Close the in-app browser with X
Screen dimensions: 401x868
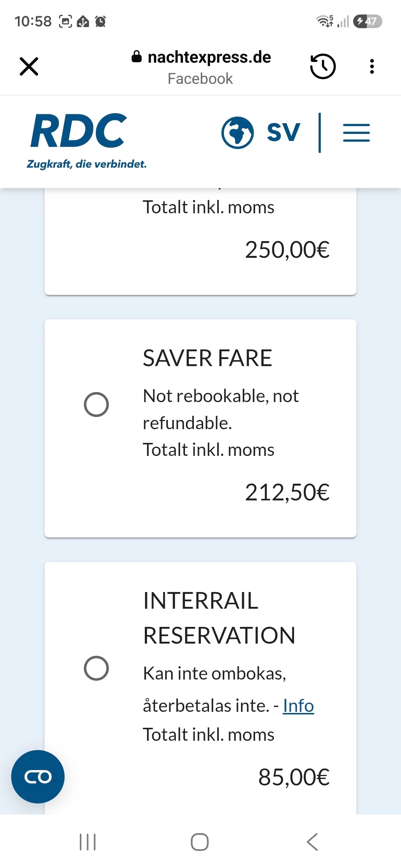tap(29, 67)
